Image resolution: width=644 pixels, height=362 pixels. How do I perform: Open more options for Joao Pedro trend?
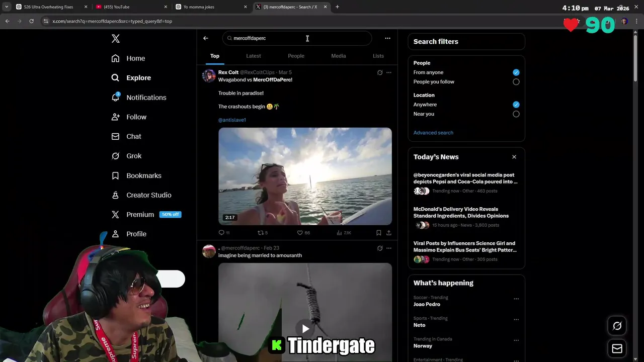[x=516, y=299]
